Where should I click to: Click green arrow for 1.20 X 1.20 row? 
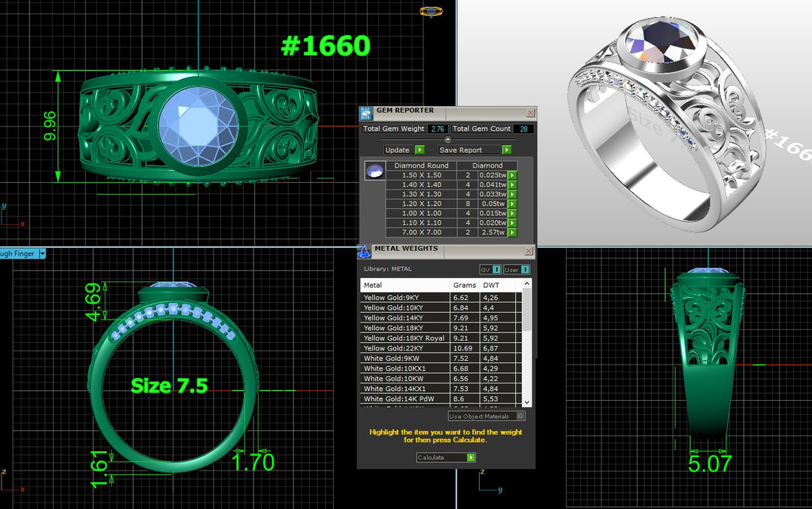(512, 204)
